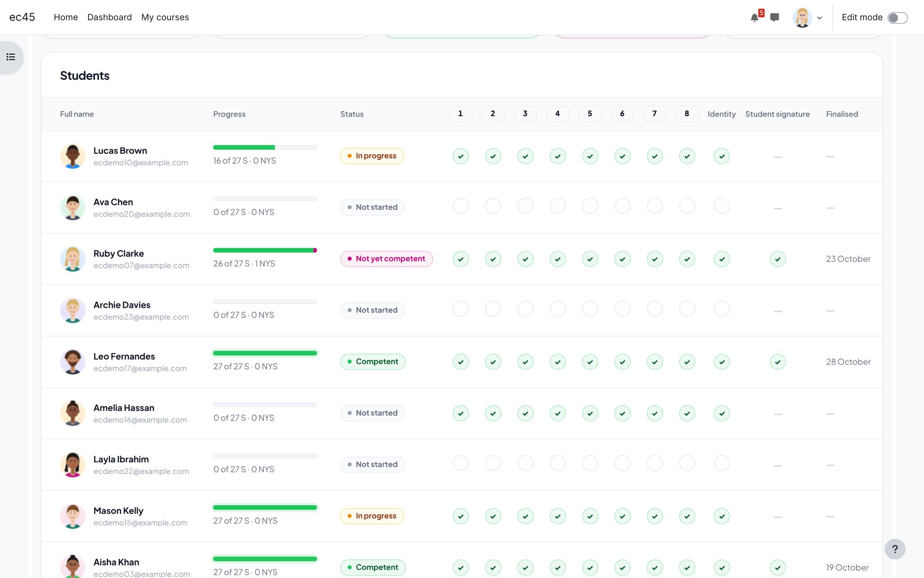Click Ruby Clarke's progress bar
Image resolution: width=924 pixels, height=578 pixels.
(265, 250)
